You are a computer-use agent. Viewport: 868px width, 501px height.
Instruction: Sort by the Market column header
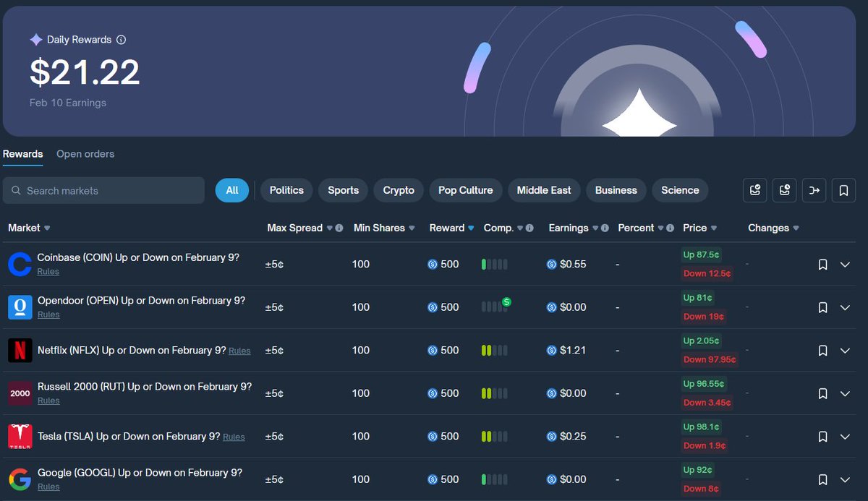click(x=29, y=228)
